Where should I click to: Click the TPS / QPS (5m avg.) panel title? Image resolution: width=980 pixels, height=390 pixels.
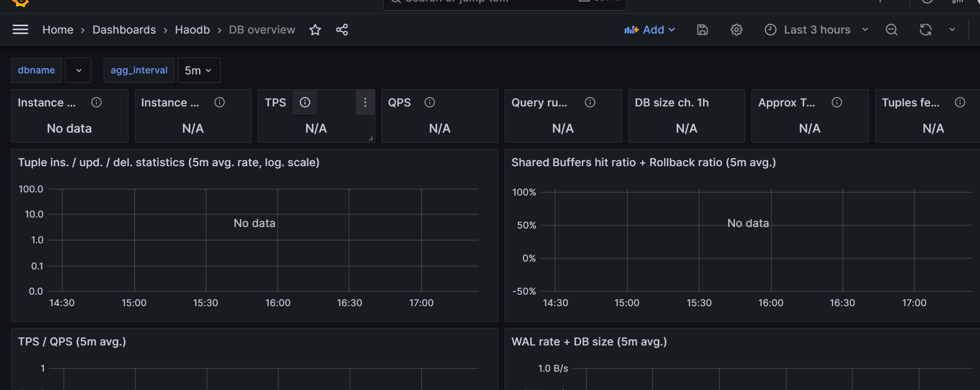tap(72, 342)
